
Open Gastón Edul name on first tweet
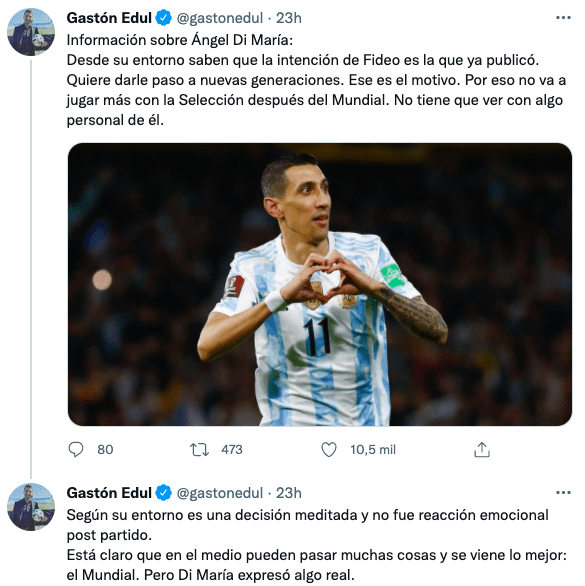coord(109,18)
